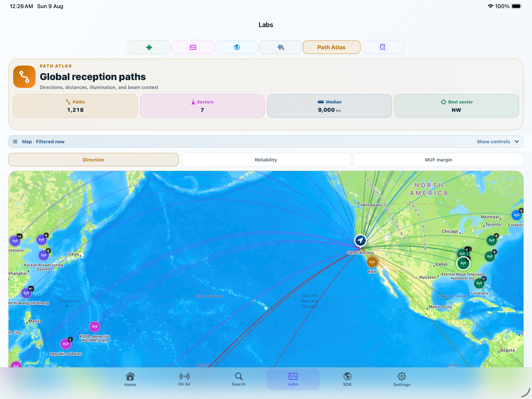This screenshot has height=399, width=532.
Task: Tap the map filter sliders icon
Action: [x=15, y=142]
